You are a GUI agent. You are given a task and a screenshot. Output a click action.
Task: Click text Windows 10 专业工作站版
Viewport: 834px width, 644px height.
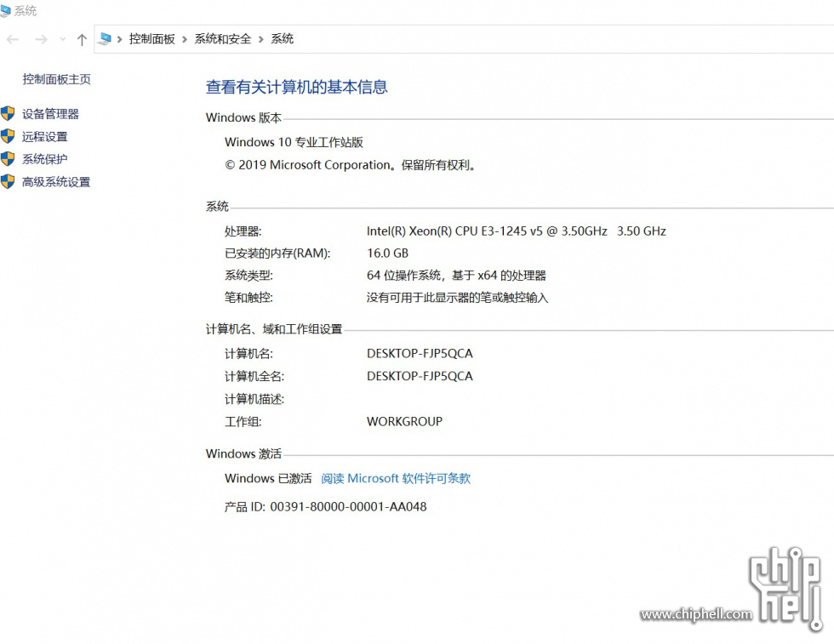pos(294,143)
